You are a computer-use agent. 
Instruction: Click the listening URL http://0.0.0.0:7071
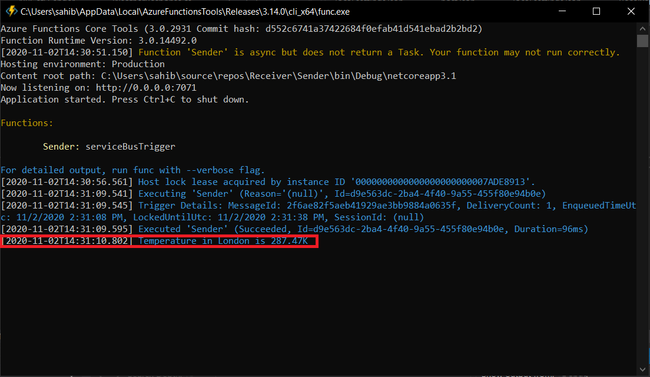click(146, 88)
